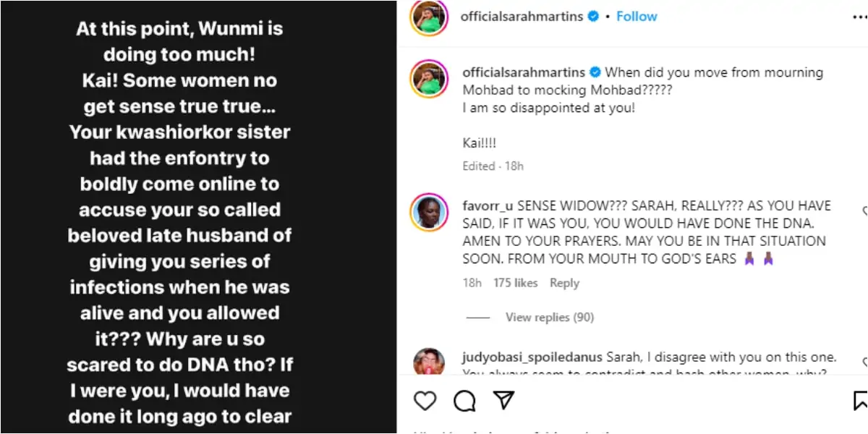Click verified badge beside caption username
The height and width of the screenshot is (434, 868).
pos(595,72)
